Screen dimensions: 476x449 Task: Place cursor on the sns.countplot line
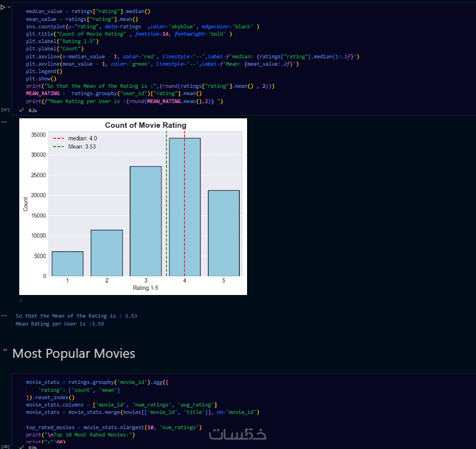coord(143,27)
